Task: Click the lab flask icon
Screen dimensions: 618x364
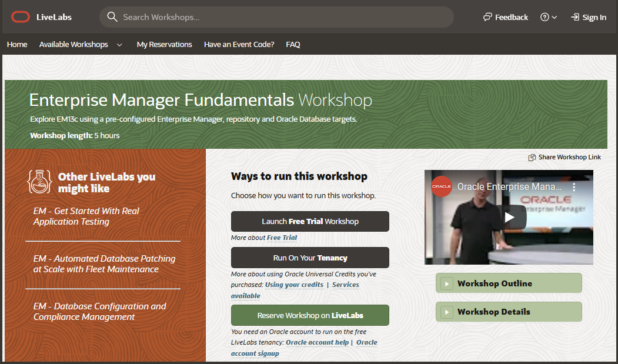Action: point(39,182)
